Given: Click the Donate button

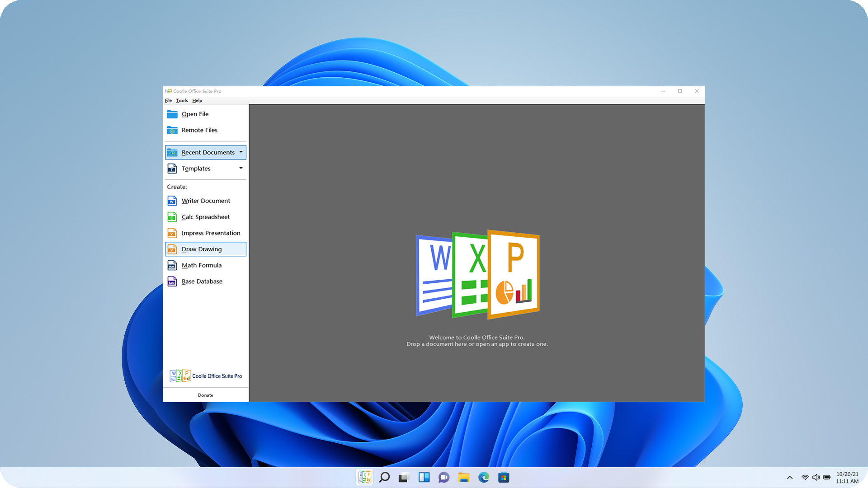Looking at the screenshot, I should [x=205, y=394].
